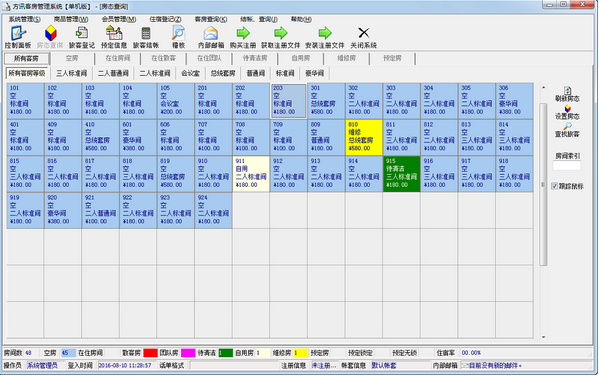Viewport: 599px width, 376px height.
Task: Click the 旅客结帐 guest checkout icon
Action: [x=146, y=33]
